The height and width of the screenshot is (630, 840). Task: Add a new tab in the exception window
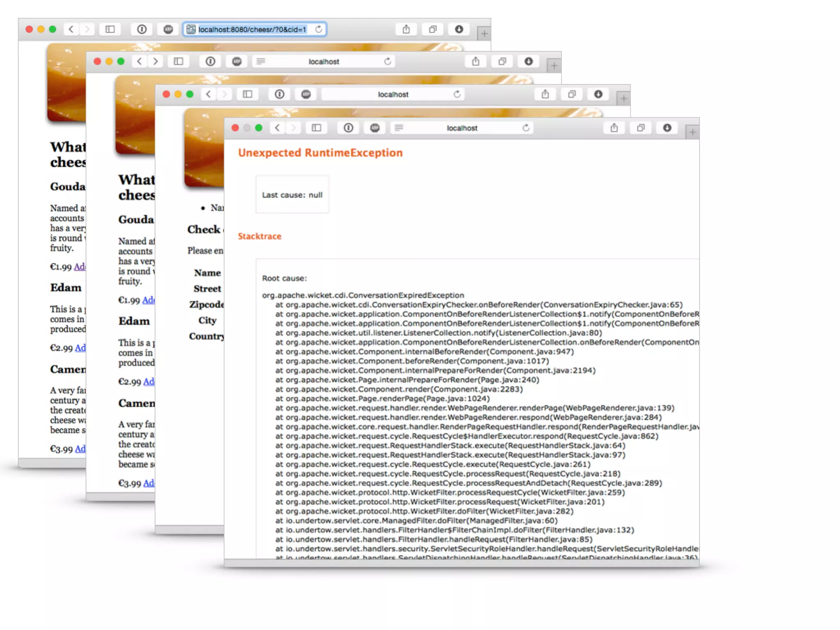click(692, 132)
